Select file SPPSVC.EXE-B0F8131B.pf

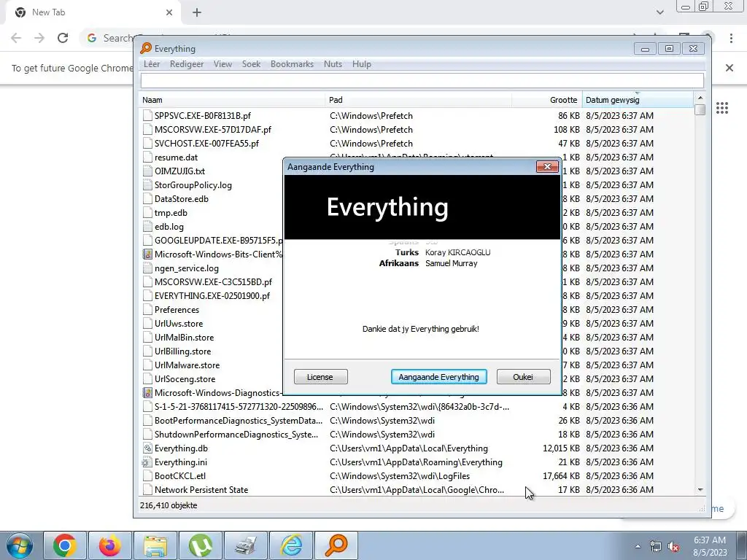(x=203, y=116)
